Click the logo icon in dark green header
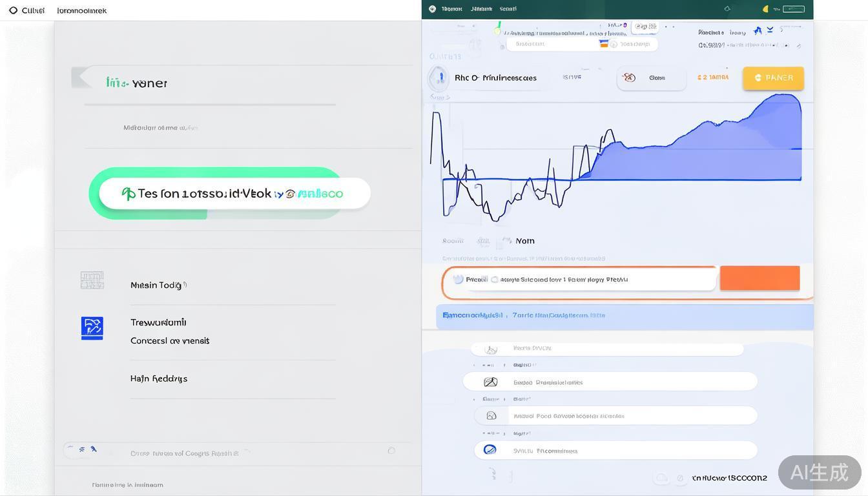The height and width of the screenshot is (496, 868). [x=433, y=9]
